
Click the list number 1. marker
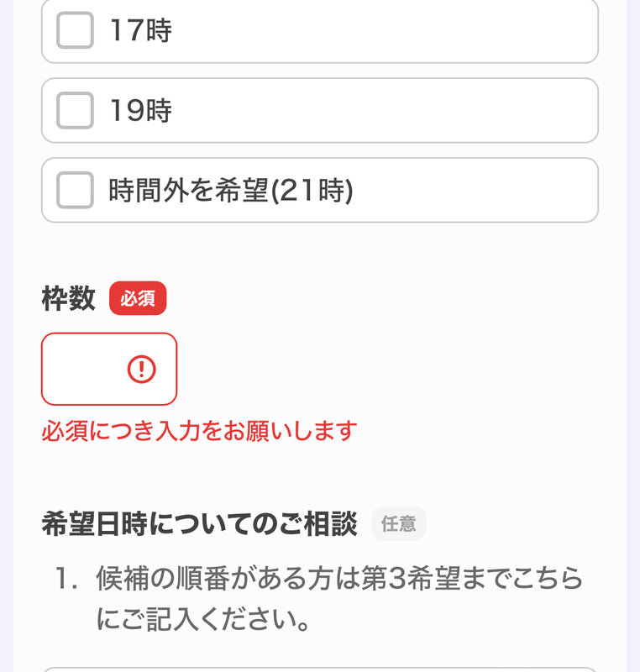(x=66, y=578)
